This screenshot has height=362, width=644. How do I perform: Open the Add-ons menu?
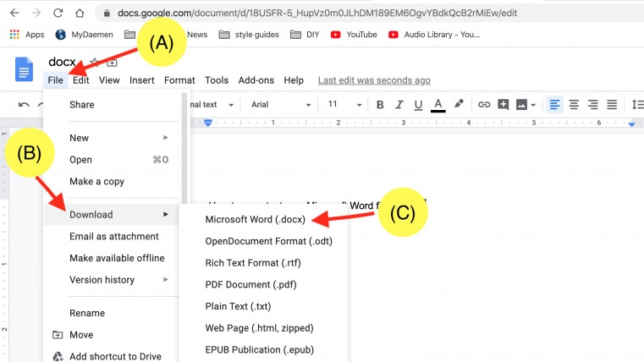pos(256,80)
